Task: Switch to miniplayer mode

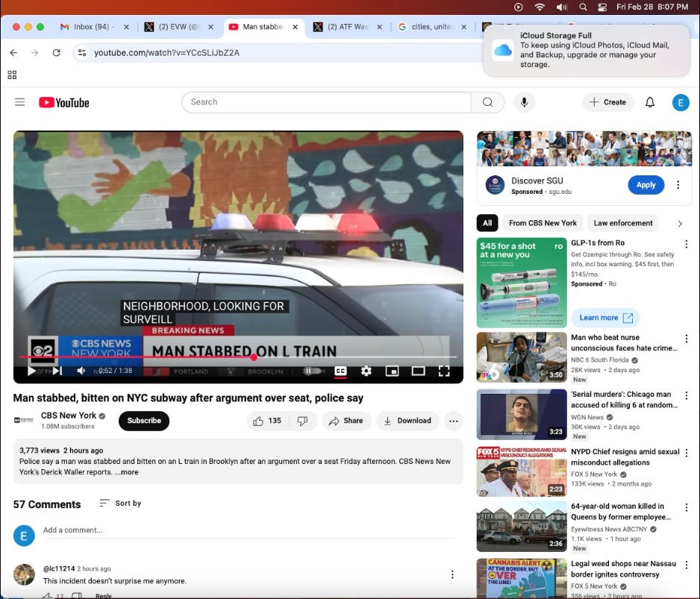Action: pos(392,371)
